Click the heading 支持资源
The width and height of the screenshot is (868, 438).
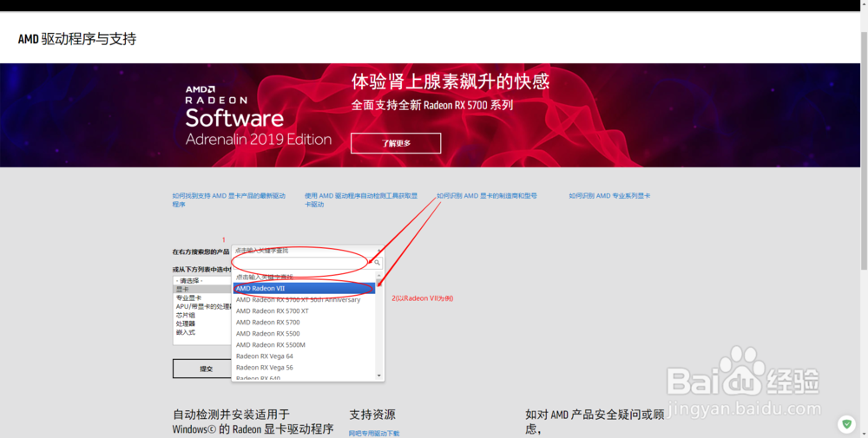tap(372, 415)
